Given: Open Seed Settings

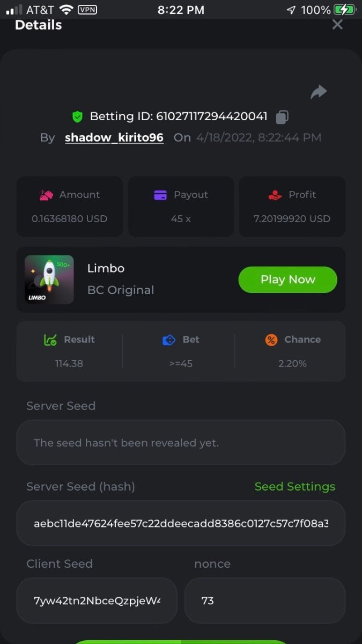Looking at the screenshot, I should (x=294, y=487).
